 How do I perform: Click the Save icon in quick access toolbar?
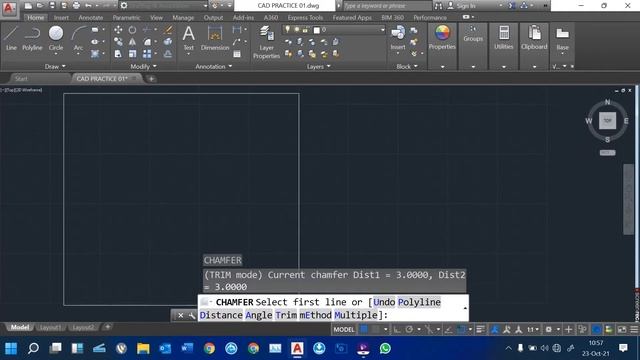tap(52, 6)
